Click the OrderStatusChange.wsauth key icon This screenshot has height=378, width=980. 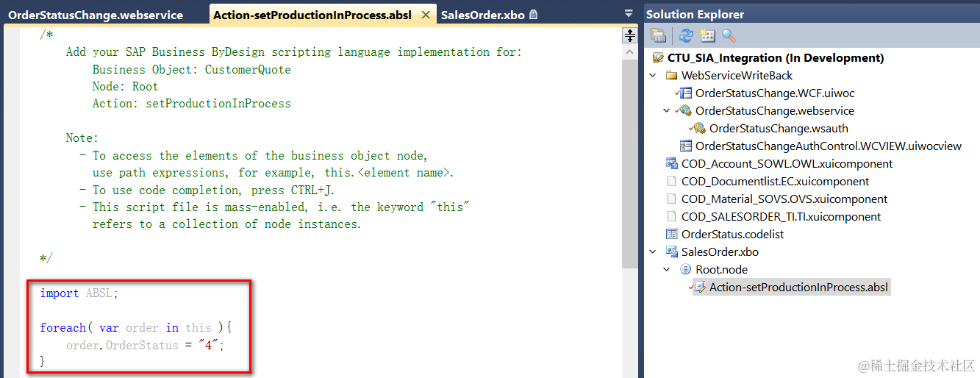(x=698, y=128)
